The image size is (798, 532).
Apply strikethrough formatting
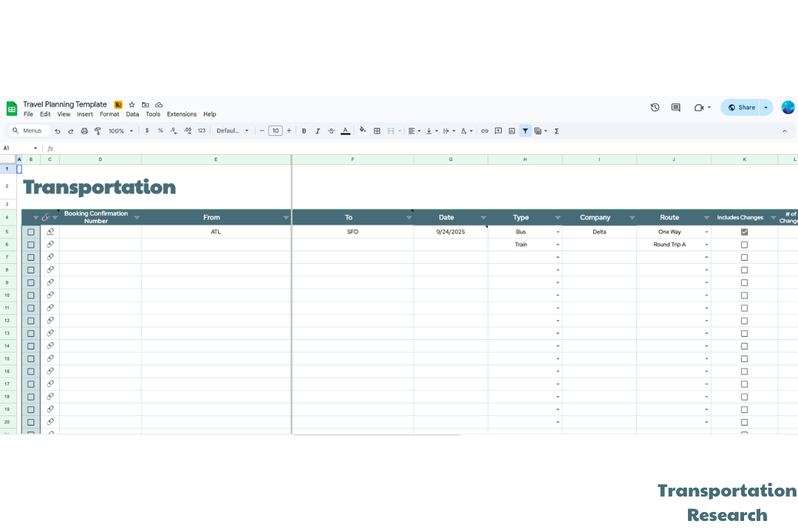pyautogui.click(x=331, y=131)
